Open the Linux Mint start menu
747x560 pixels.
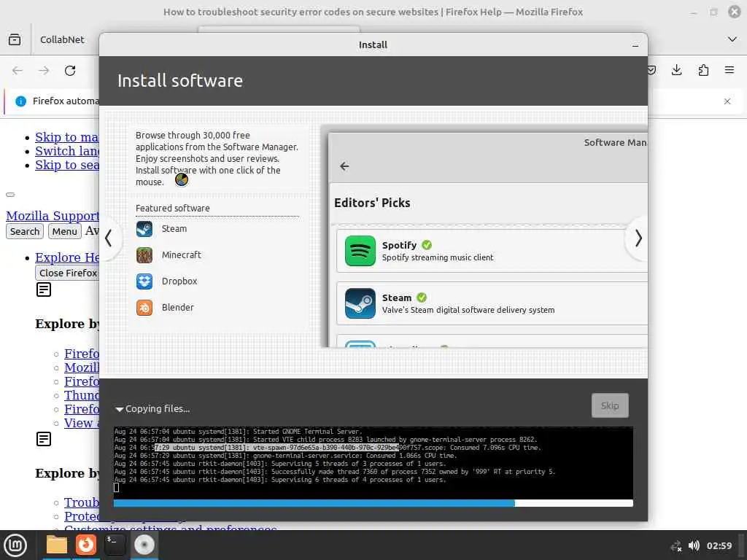(15, 545)
